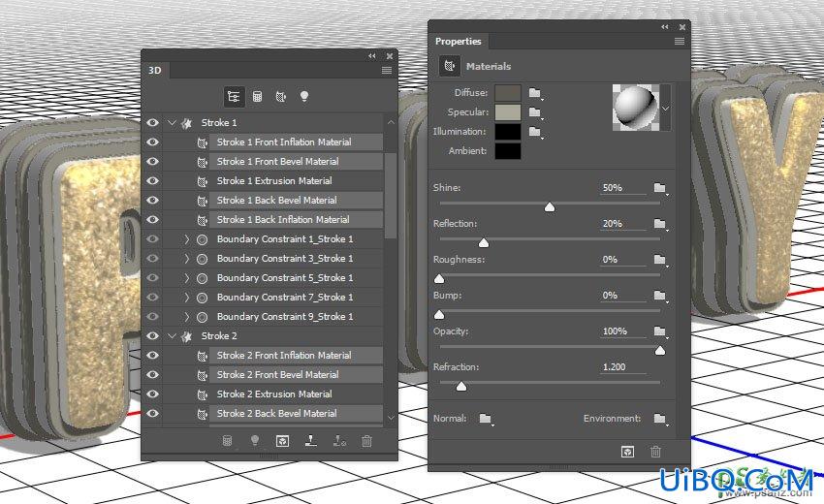
Task: Filter by Meshes in 3D panel
Action: point(258,97)
